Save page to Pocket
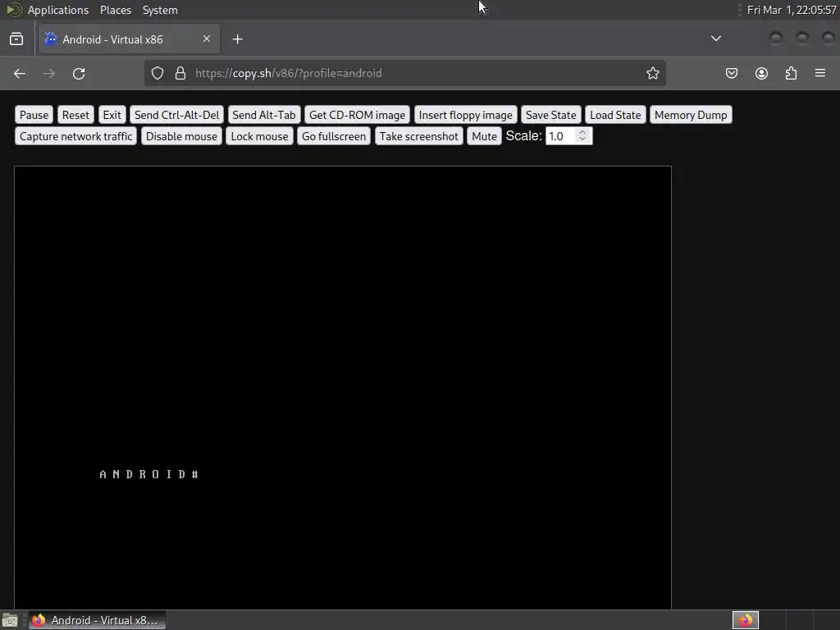Screen dimensions: 840x630 pos(731,73)
